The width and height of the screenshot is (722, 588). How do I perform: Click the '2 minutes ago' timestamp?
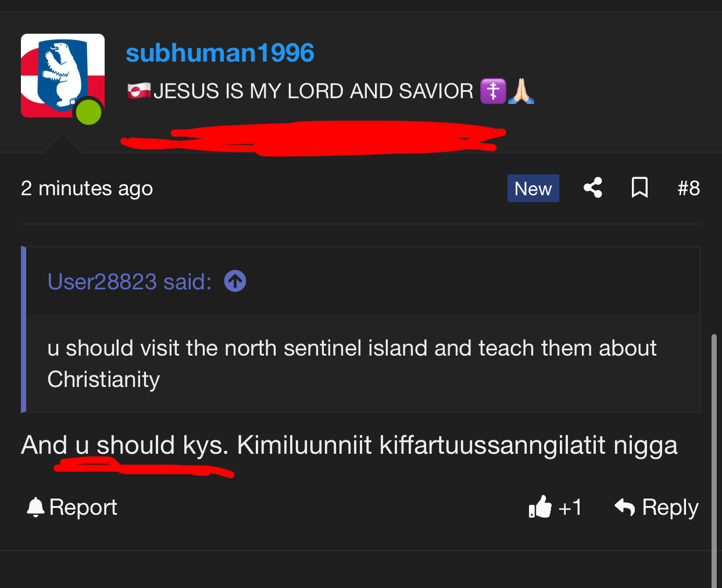87,188
